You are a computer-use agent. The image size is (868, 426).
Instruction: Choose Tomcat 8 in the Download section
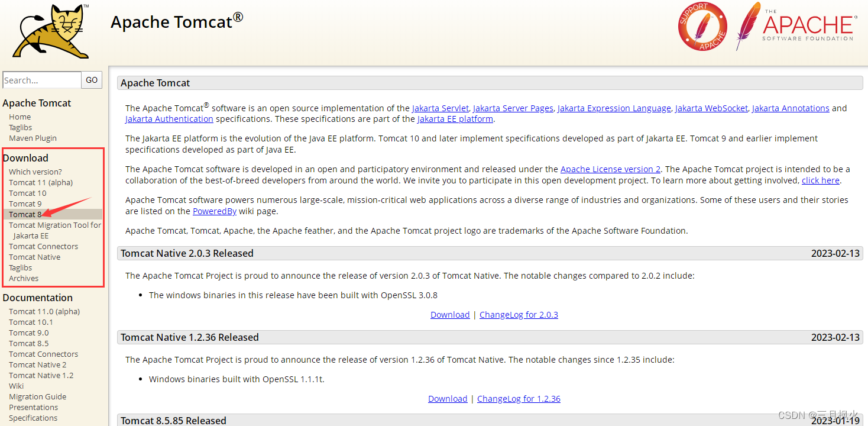[25, 215]
